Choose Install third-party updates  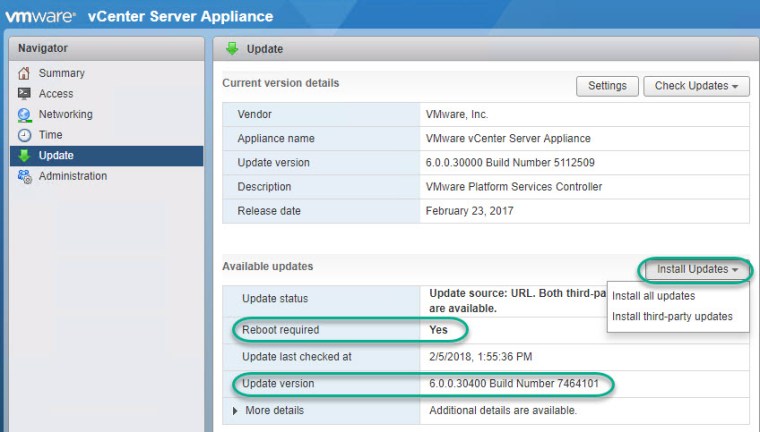tap(672, 317)
